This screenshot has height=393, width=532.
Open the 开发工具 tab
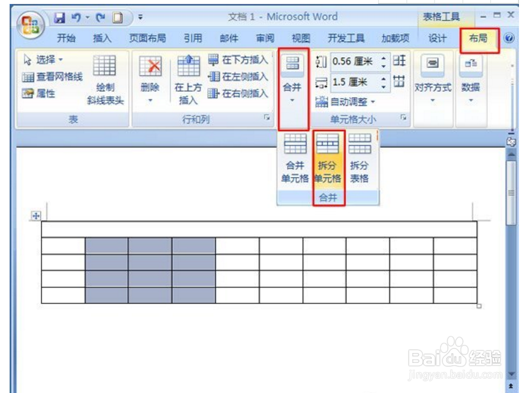(346, 38)
